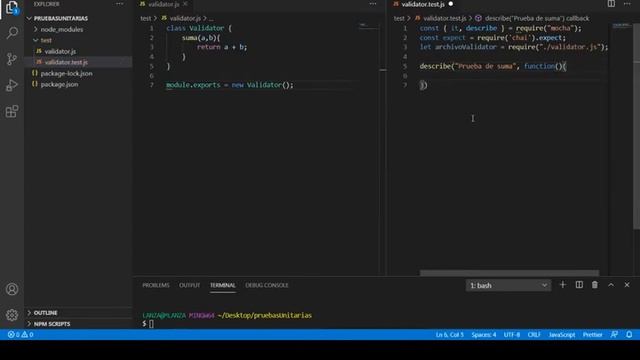Switch to the OUTPUT panel tab
Image resolution: width=640 pixels, height=360 pixels.
coord(189,285)
